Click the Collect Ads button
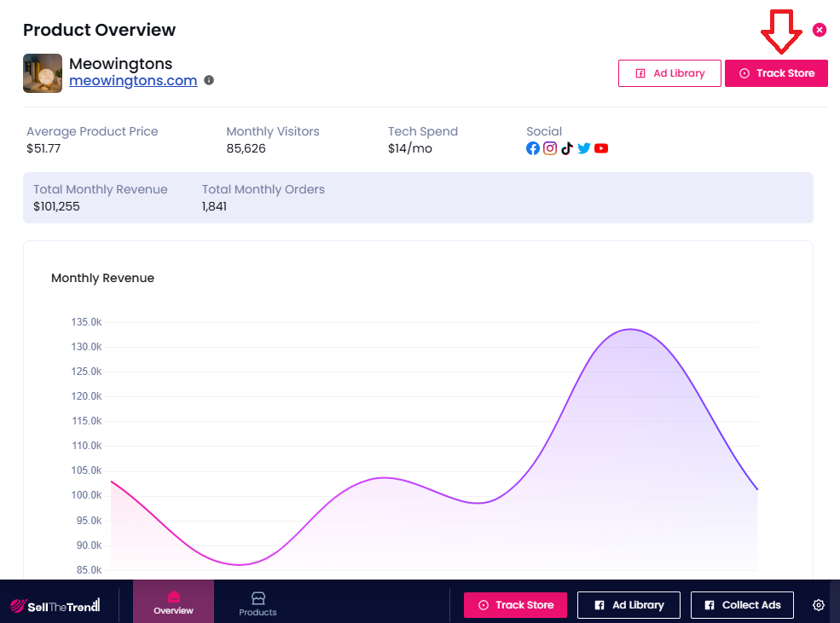This screenshot has width=840, height=623. click(x=742, y=605)
